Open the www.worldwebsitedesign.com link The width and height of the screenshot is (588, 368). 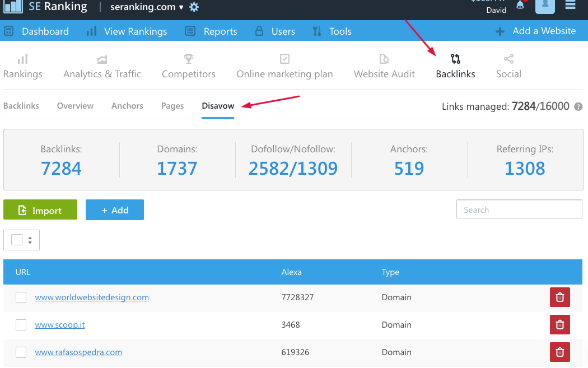(x=92, y=297)
